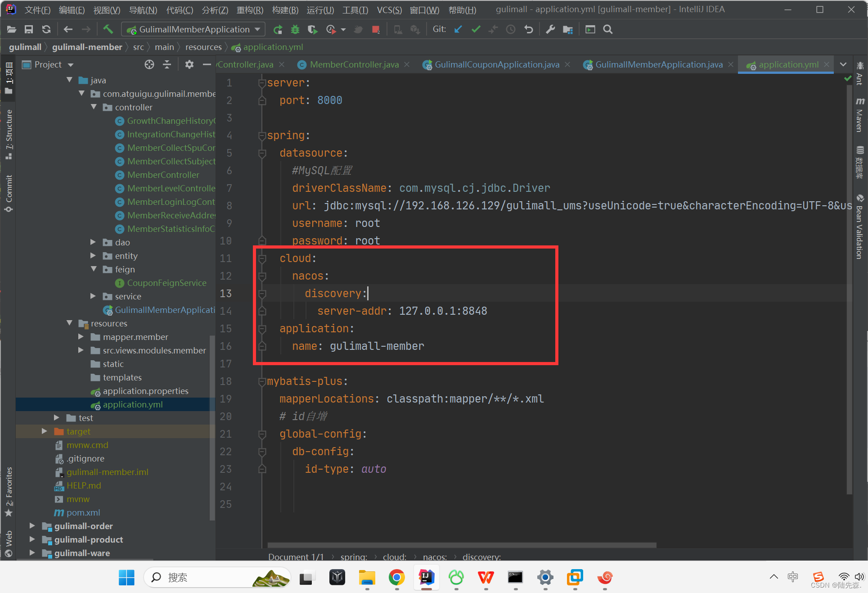Viewport: 868px width, 593px height.
Task: Click the editor horizontal scrollbar
Action: (x=462, y=545)
